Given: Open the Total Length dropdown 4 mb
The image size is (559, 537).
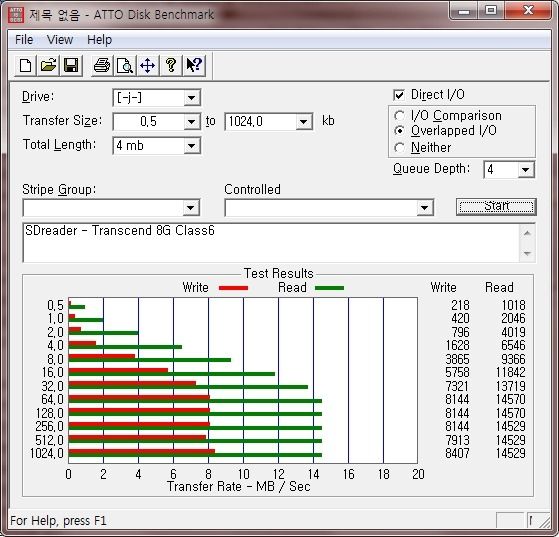Looking at the screenshot, I should (x=191, y=146).
